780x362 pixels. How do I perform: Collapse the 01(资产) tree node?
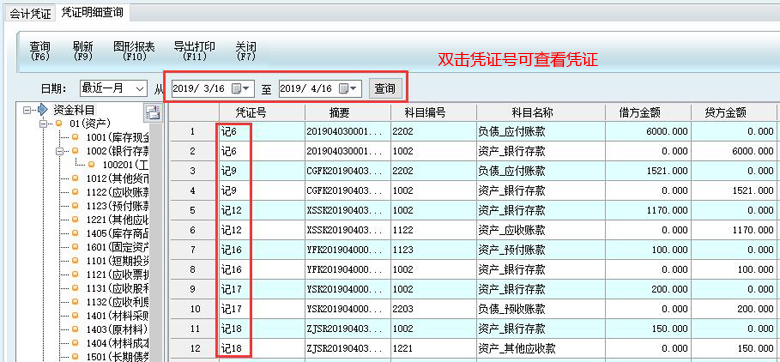(x=43, y=123)
